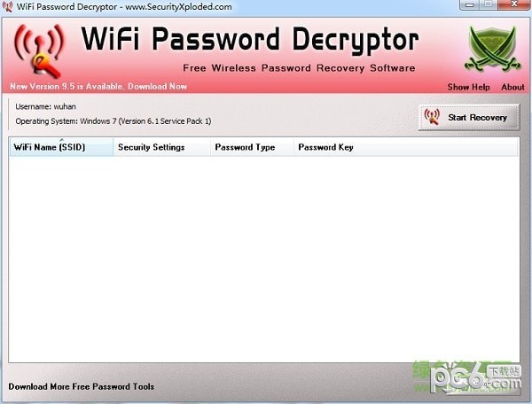Click the small app icon in title bar
This screenshot has width=532, height=404.
tap(7, 6)
